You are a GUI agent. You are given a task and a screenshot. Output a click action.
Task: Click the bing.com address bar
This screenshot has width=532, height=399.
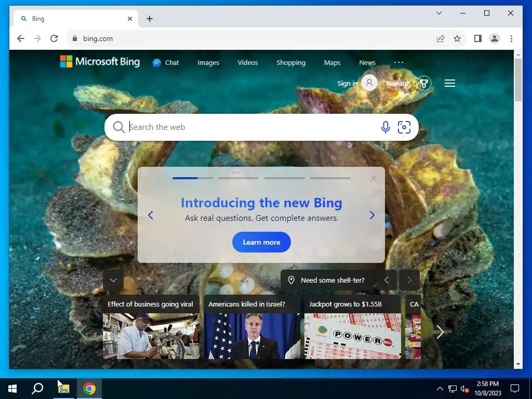[x=251, y=38]
